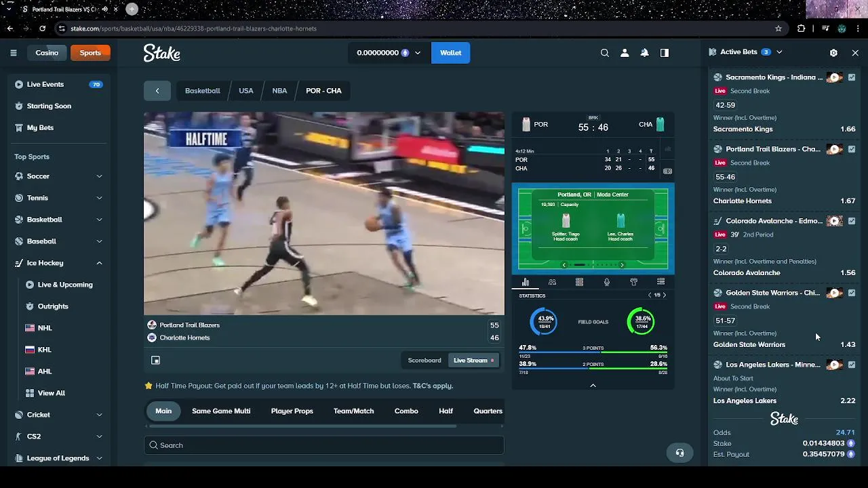Expand the Baseball sidebar section
The height and width of the screenshot is (488, 868).
[99, 241]
